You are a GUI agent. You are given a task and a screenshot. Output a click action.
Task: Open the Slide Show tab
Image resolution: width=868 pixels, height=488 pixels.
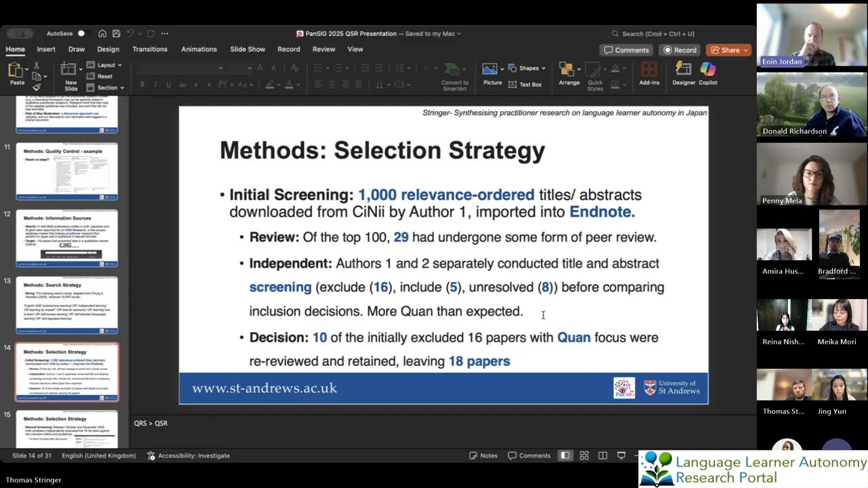(x=248, y=49)
